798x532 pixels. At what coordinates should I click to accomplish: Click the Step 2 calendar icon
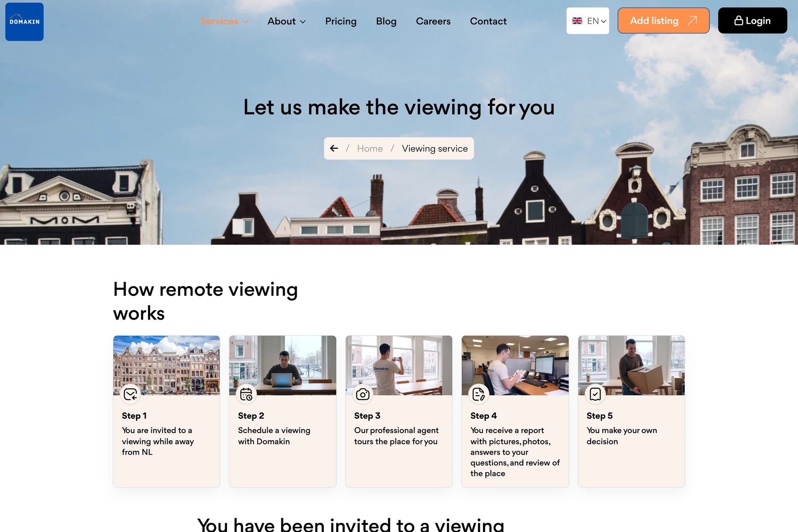point(246,394)
